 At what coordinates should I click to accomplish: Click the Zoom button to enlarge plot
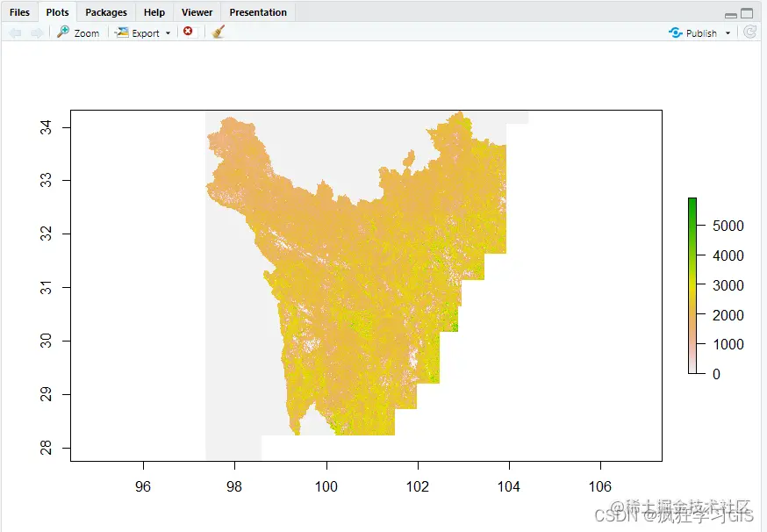pyautogui.click(x=78, y=32)
